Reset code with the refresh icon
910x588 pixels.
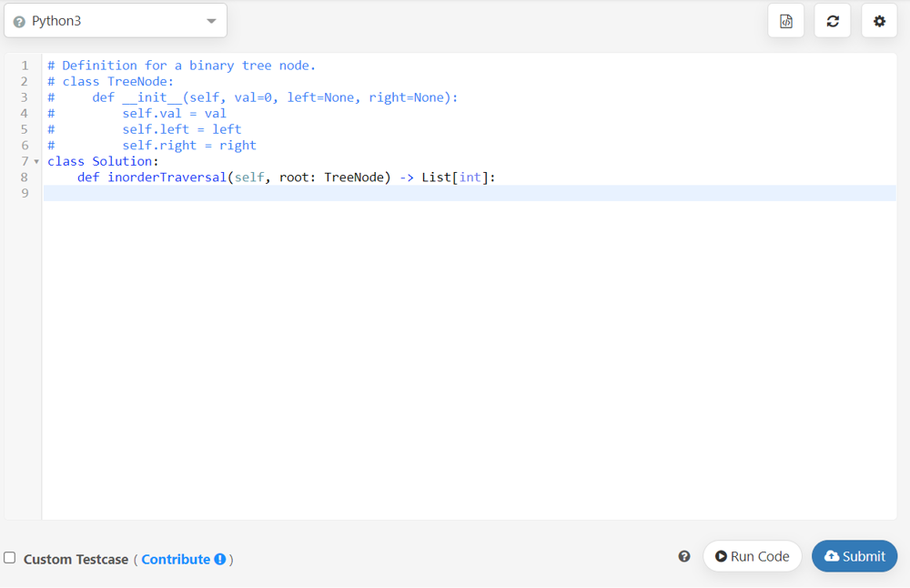click(x=833, y=21)
